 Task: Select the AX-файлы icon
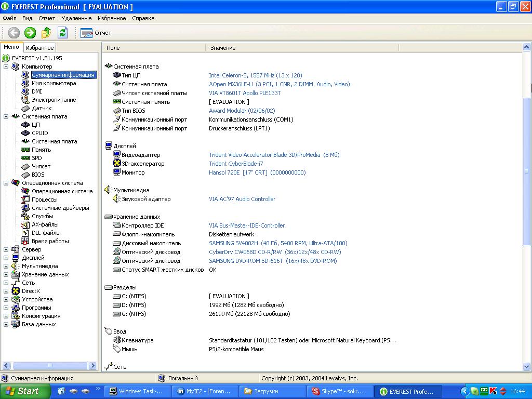[25, 224]
